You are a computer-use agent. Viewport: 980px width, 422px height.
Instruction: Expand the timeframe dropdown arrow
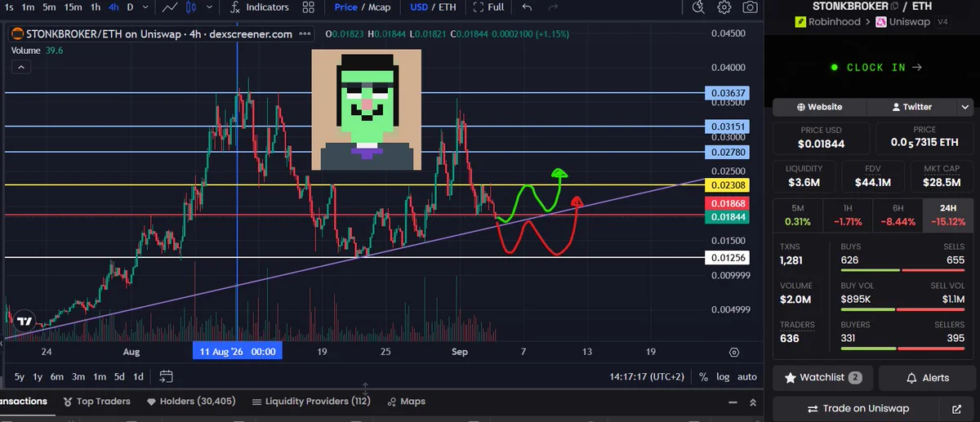144,7
